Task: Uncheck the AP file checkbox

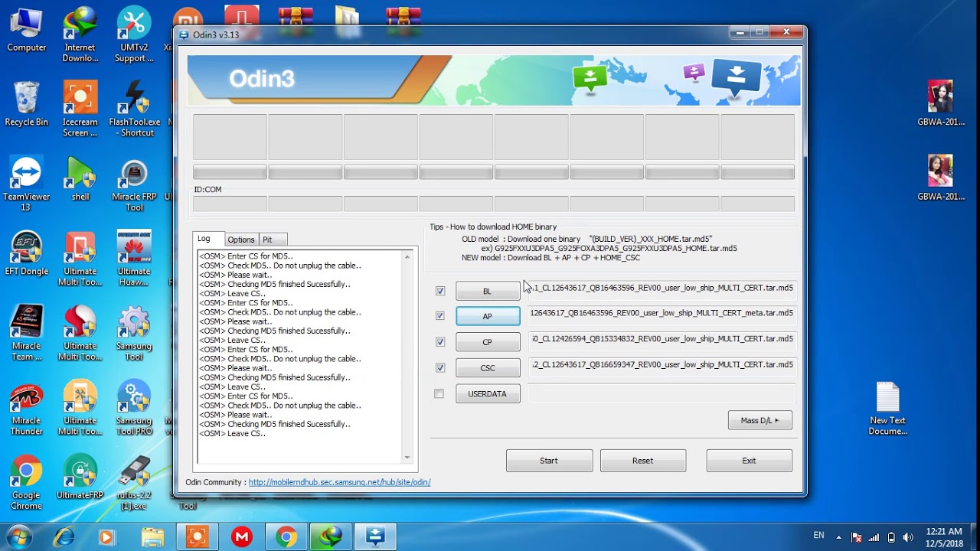Action: (440, 315)
